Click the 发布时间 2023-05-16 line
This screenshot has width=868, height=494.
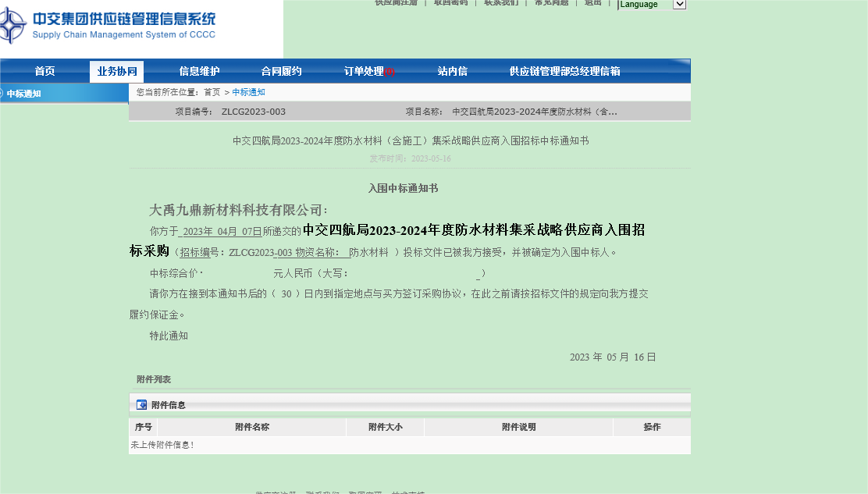(411, 158)
